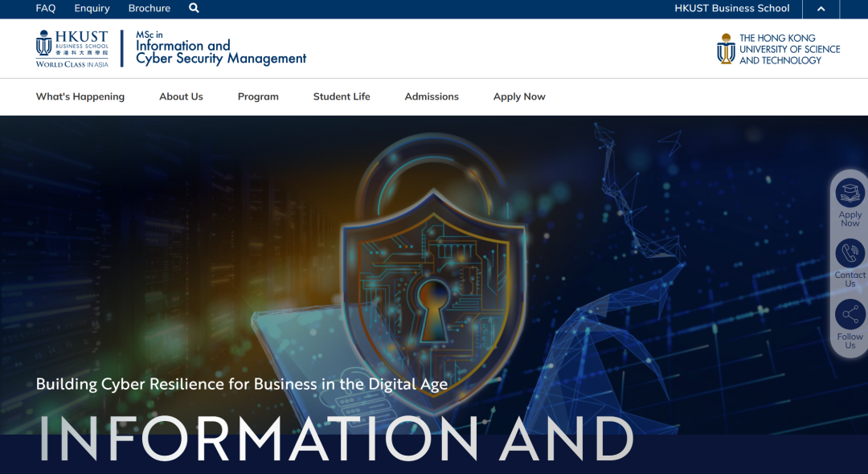868x474 pixels.
Task: Open the Admissions menu
Action: (432, 96)
